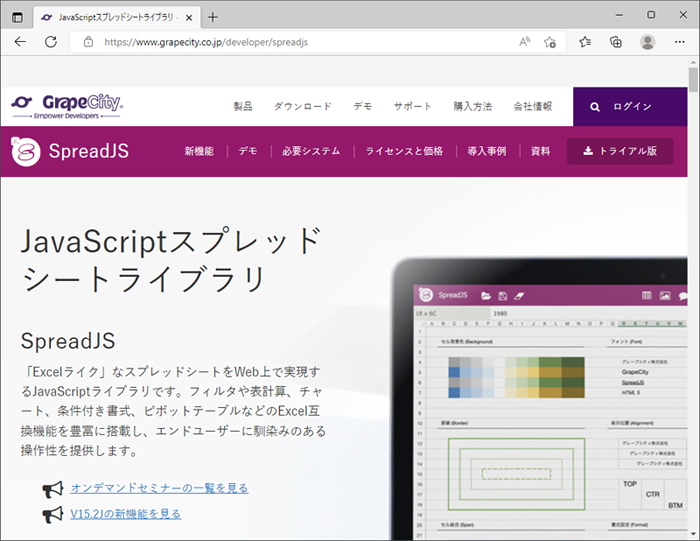View site information lock icon
This screenshot has width=700, height=541.
(x=88, y=42)
